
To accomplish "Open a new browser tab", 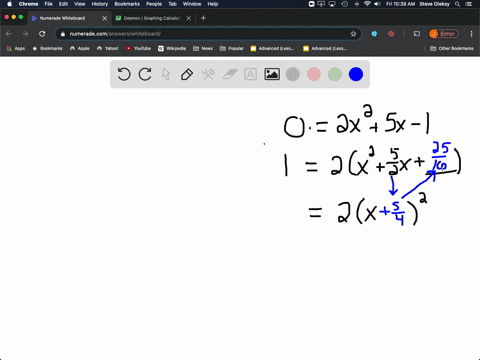I will coord(203,18).
